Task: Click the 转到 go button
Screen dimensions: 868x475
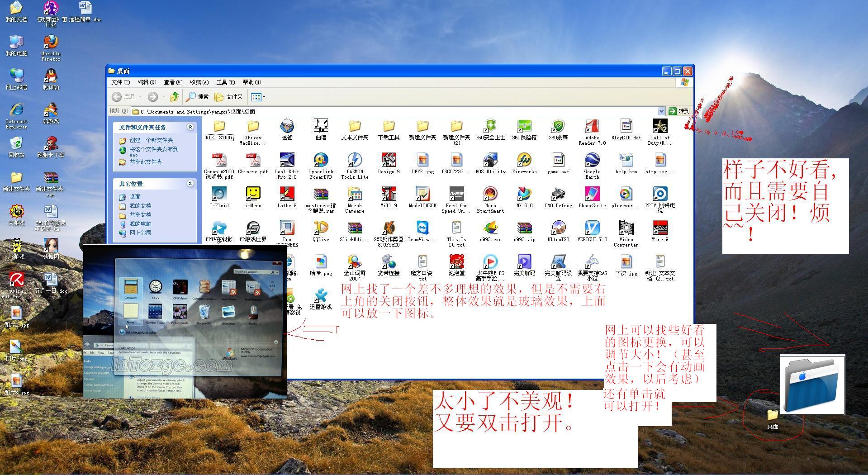Action: pos(679,111)
